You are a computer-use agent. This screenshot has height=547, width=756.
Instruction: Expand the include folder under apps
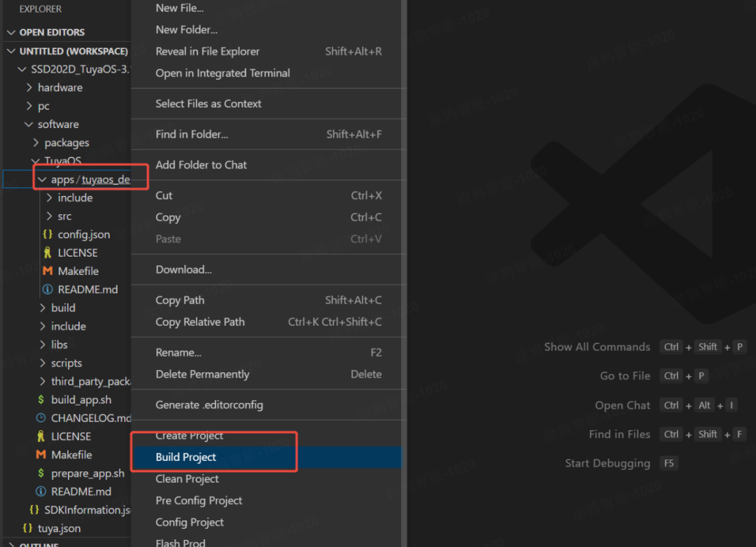[x=49, y=197]
